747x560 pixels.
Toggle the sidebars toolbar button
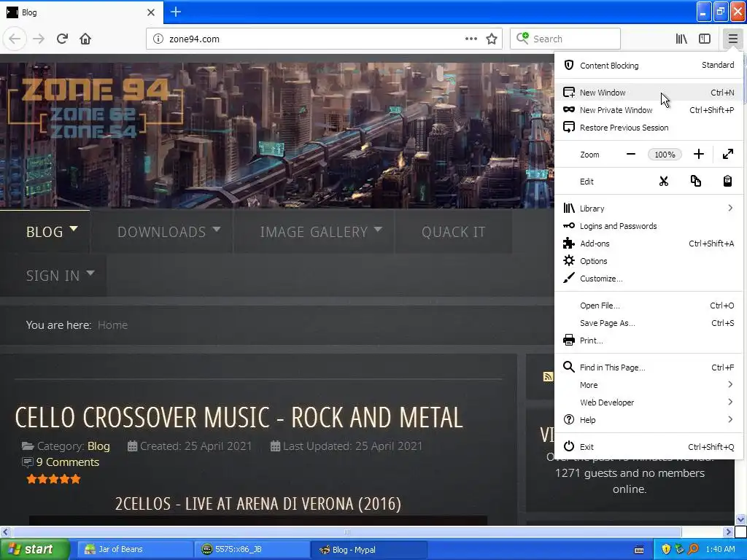[705, 39]
